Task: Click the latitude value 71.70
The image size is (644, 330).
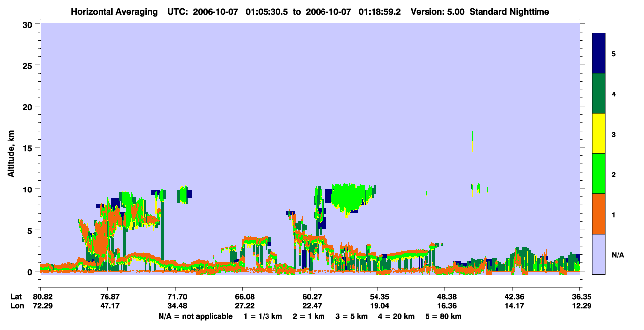Action: (177, 297)
